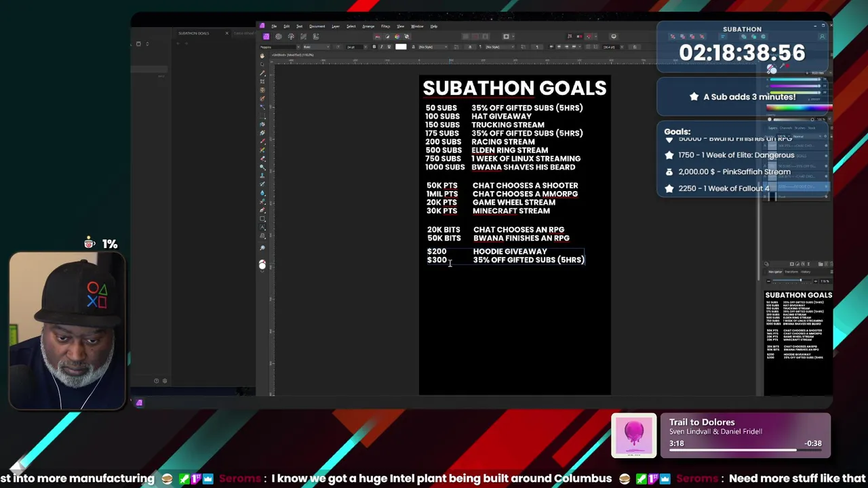
Task: Open the Normal blend mode dropdown
Action: tap(807, 136)
